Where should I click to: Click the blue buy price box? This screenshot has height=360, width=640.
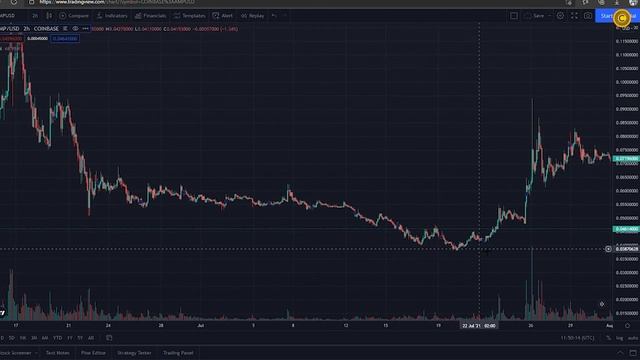click(65, 38)
